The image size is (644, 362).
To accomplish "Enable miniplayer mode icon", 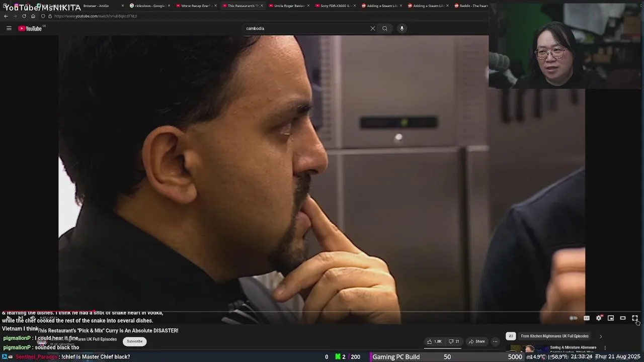I will point(611,318).
